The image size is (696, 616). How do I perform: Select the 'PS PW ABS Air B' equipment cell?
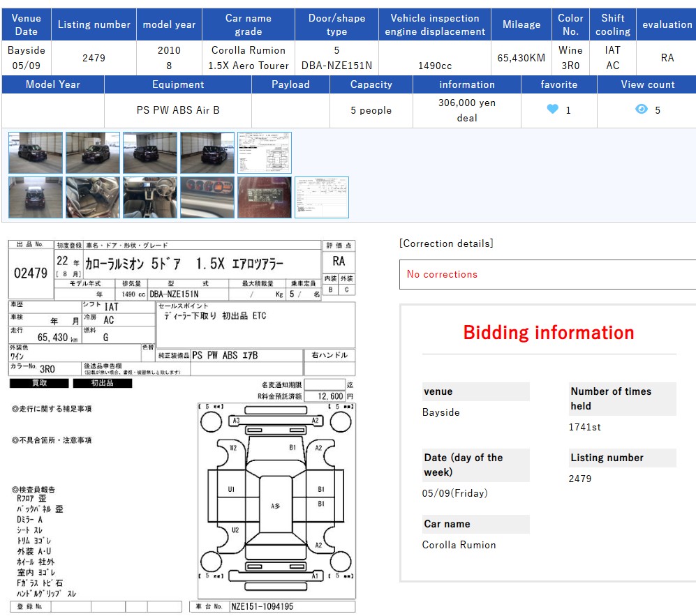pos(178,110)
